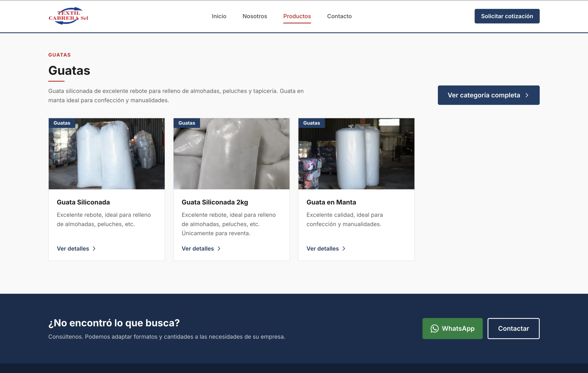Viewport: 588px width, 373px height.
Task: Click the Textil Cabrera Srl logo
Action: (x=68, y=16)
